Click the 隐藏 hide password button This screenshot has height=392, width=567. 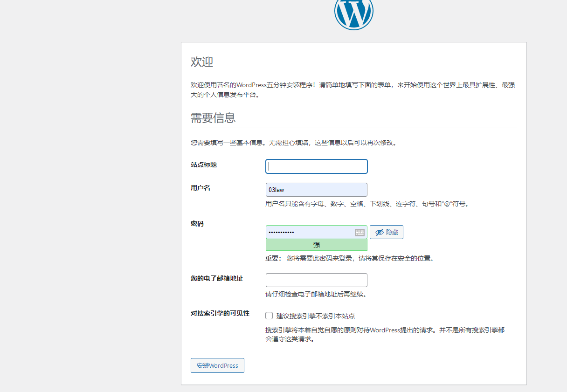coord(387,232)
